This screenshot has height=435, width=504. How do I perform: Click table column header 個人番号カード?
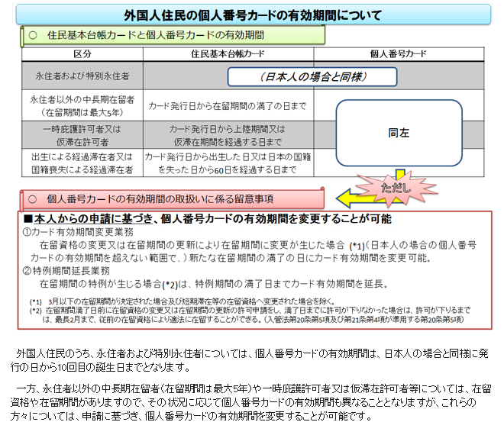tap(399, 54)
